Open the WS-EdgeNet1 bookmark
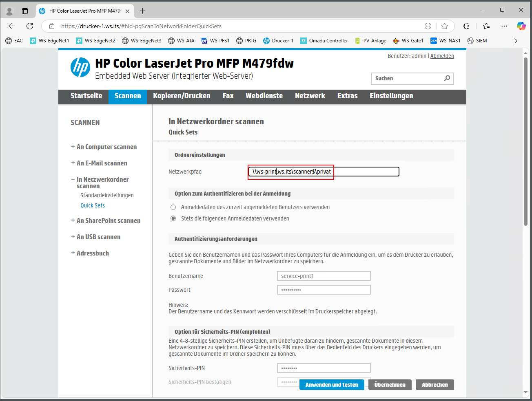532x401 pixels. [49, 41]
